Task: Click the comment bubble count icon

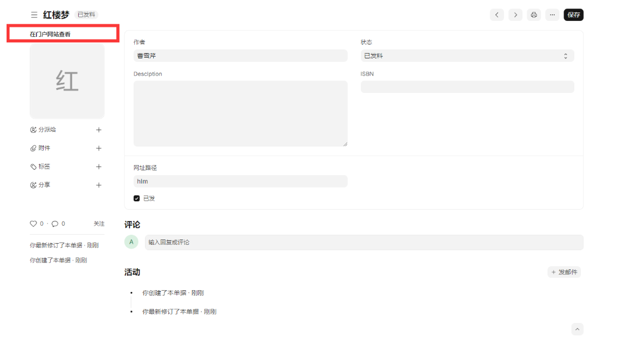Action: (x=55, y=223)
